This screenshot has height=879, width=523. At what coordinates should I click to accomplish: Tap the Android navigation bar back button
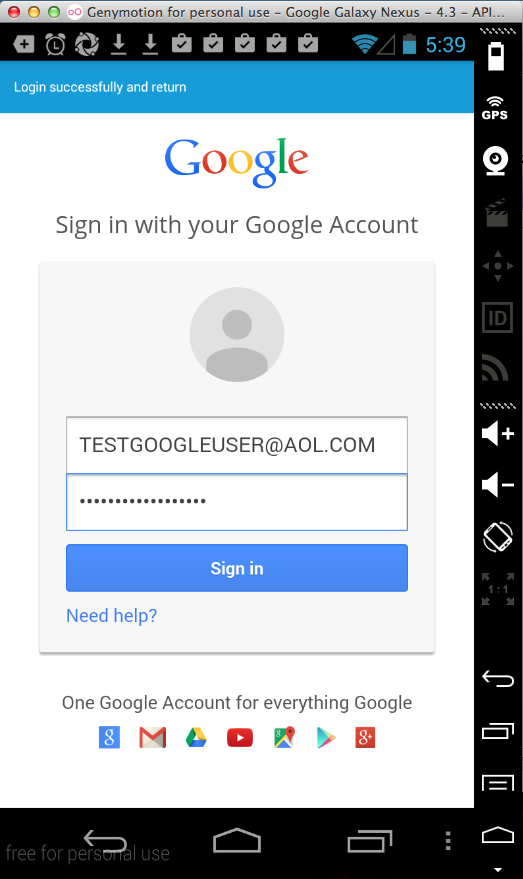(105, 840)
